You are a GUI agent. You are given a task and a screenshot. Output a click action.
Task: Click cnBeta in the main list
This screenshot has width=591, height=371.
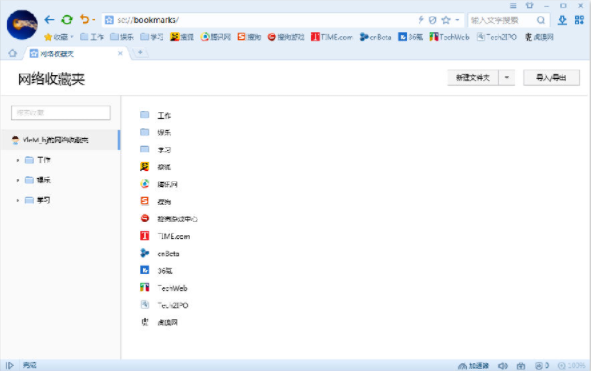pyautogui.click(x=160, y=253)
